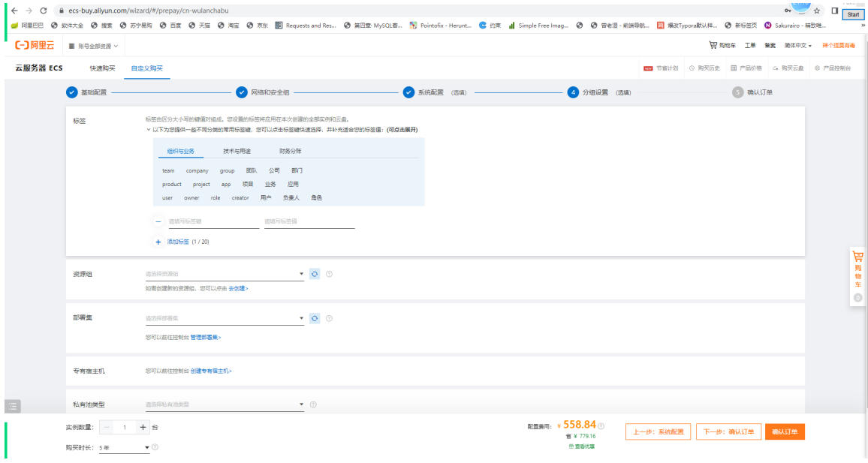
Task: Remove the tag row with the minus icon
Action: (158, 221)
